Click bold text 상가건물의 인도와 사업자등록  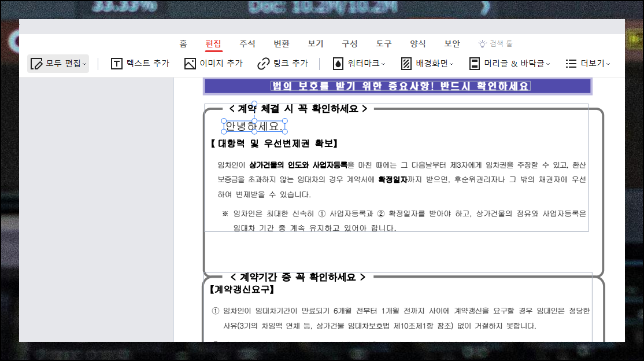coord(298,165)
